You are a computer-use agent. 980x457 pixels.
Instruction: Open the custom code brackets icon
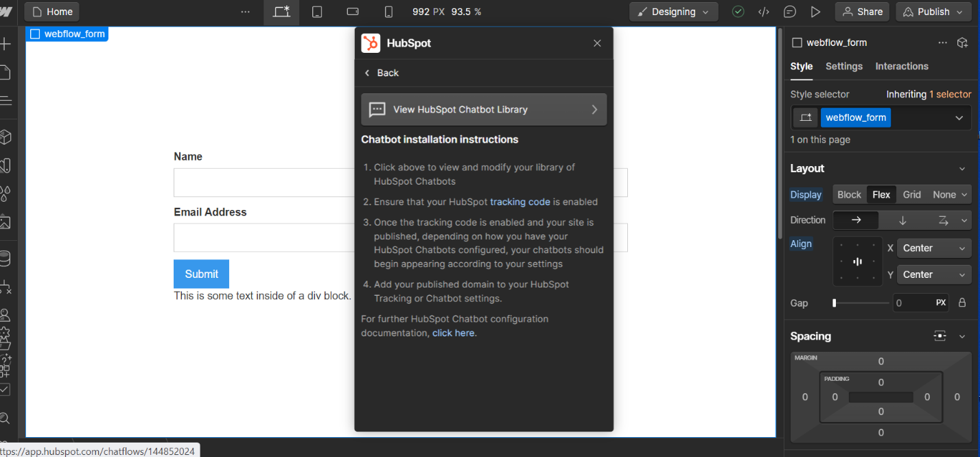click(763, 12)
